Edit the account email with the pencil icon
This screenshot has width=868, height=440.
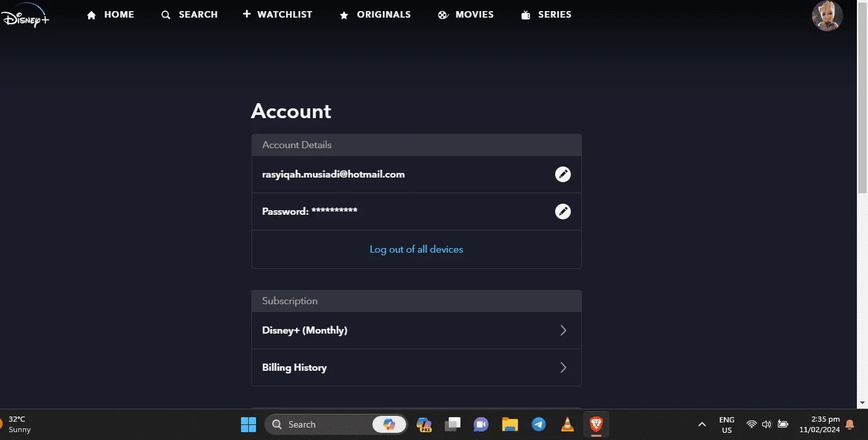[562, 174]
